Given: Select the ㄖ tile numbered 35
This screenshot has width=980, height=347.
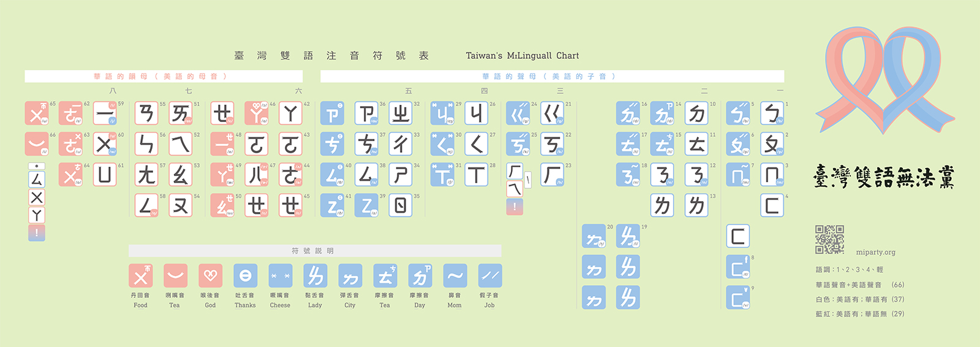Looking at the screenshot, I should [401, 205].
